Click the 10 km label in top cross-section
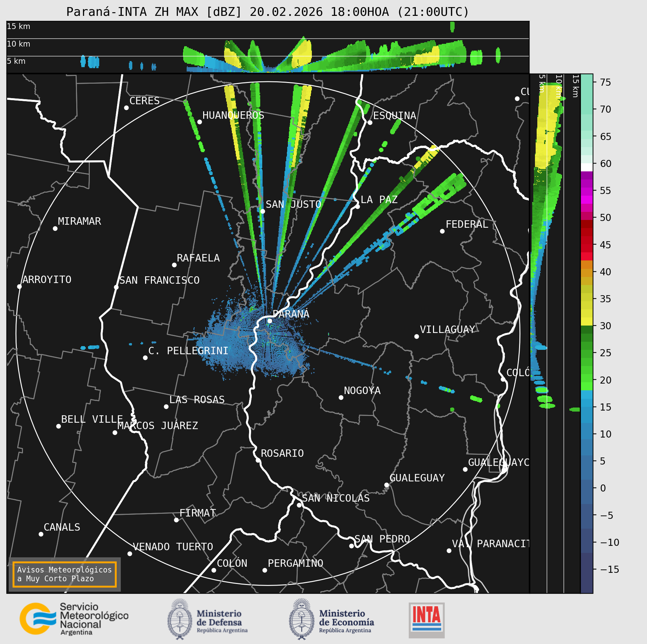Viewport: 647px width, 644px height. point(19,44)
